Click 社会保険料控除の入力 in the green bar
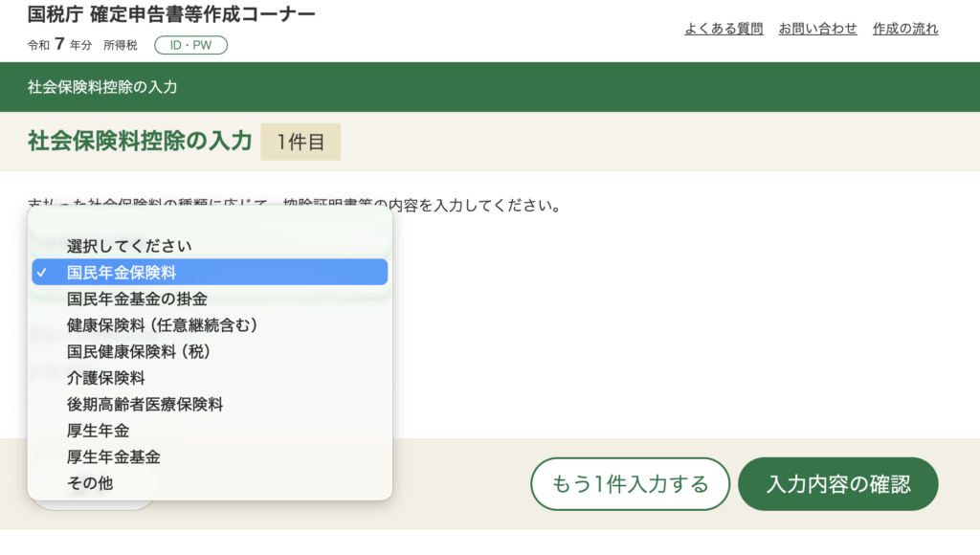 click(102, 87)
